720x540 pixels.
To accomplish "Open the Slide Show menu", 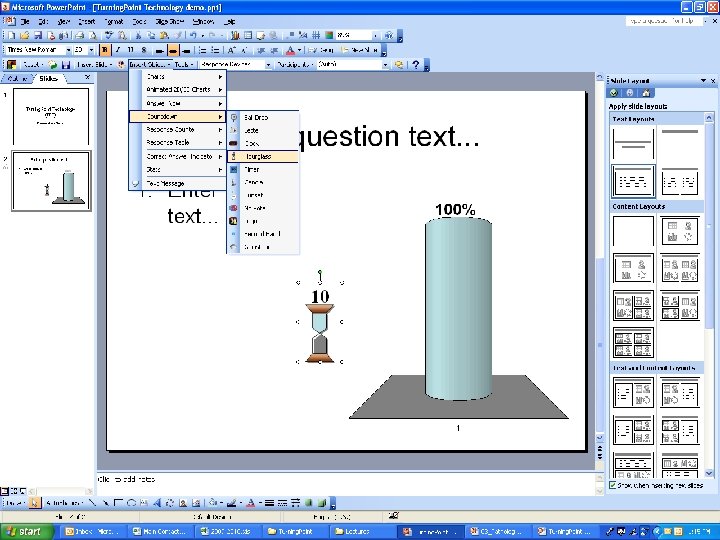I will (170, 22).
